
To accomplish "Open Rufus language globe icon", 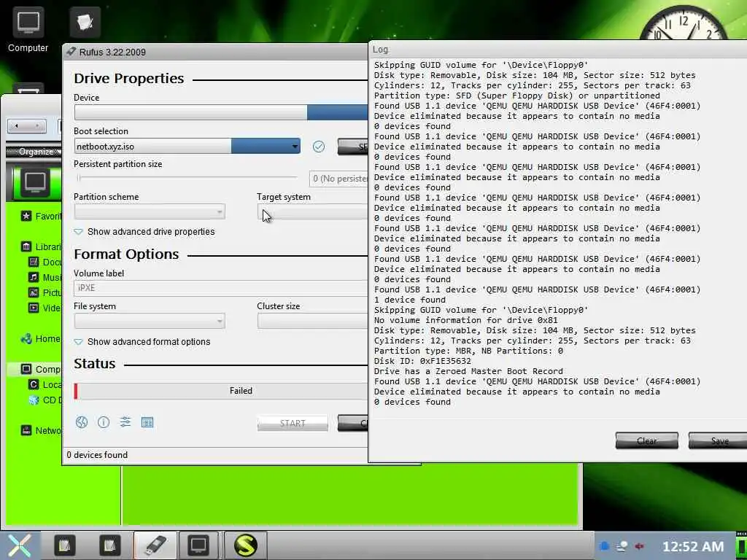I will 82,422.
